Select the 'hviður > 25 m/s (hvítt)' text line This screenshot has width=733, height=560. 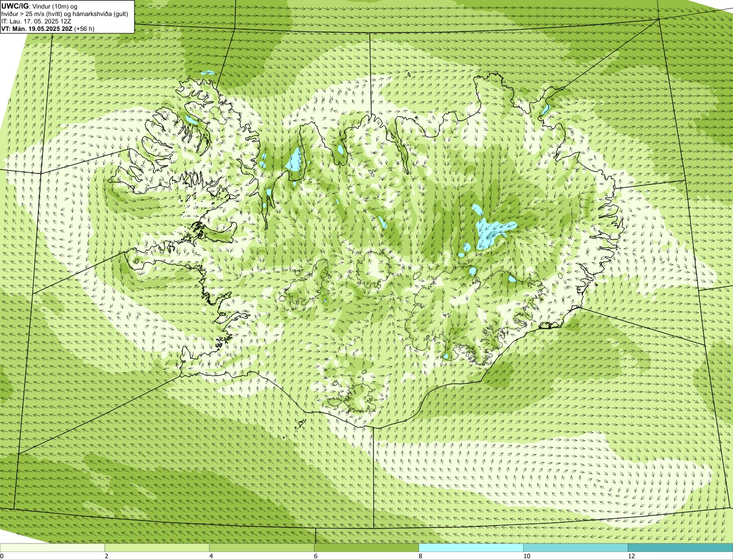point(65,14)
